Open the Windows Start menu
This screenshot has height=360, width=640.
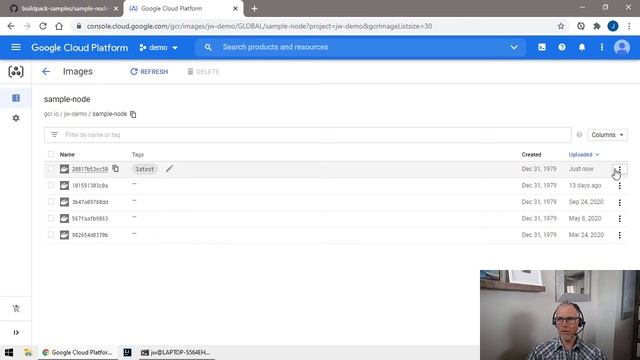(9, 353)
